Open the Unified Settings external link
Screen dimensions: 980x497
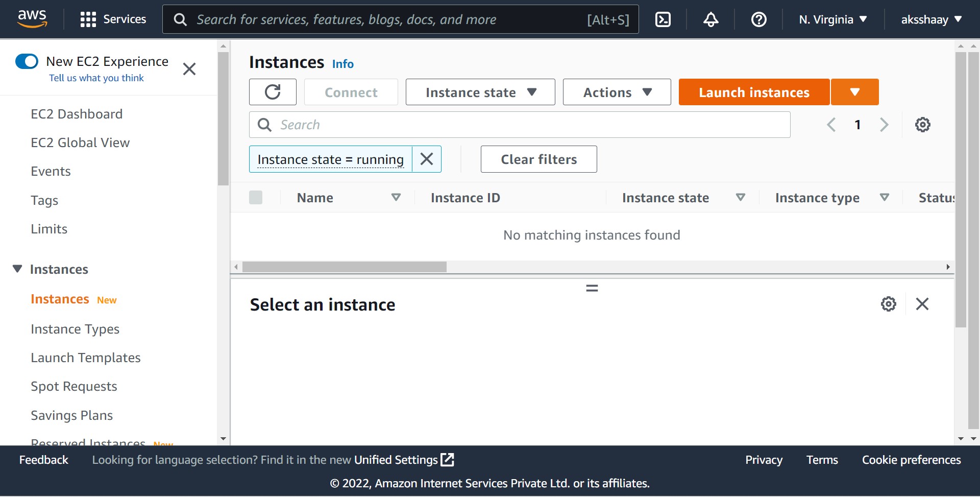pos(404,460)
